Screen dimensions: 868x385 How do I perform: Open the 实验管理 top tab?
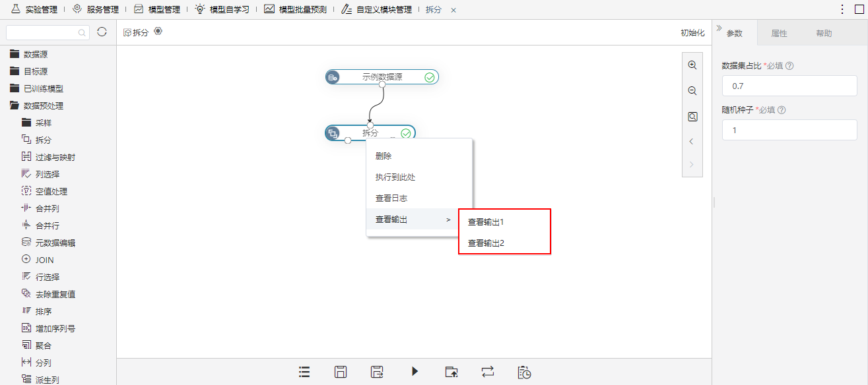pyautogui.click(x=35, y=9)
